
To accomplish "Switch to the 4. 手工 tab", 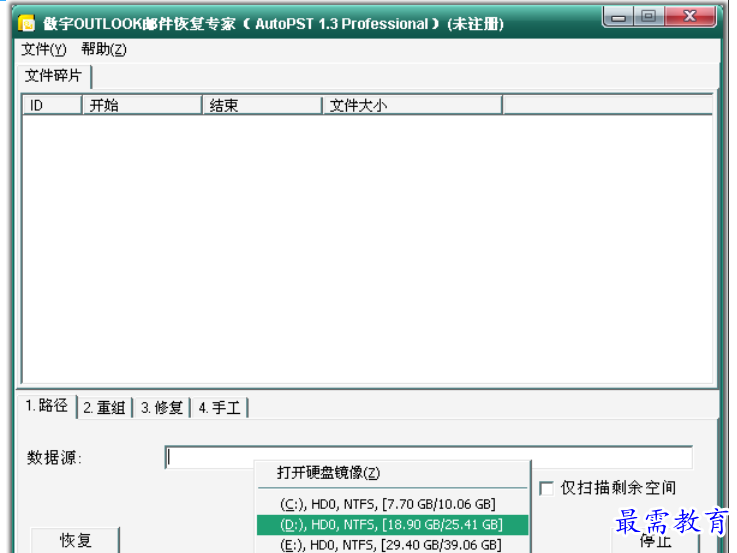I will point(220,407).
